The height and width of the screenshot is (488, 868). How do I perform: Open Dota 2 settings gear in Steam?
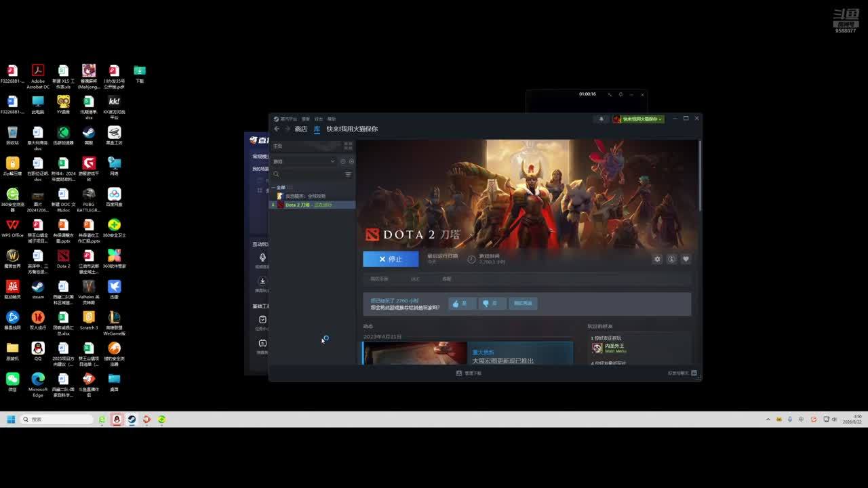point(657,259)
